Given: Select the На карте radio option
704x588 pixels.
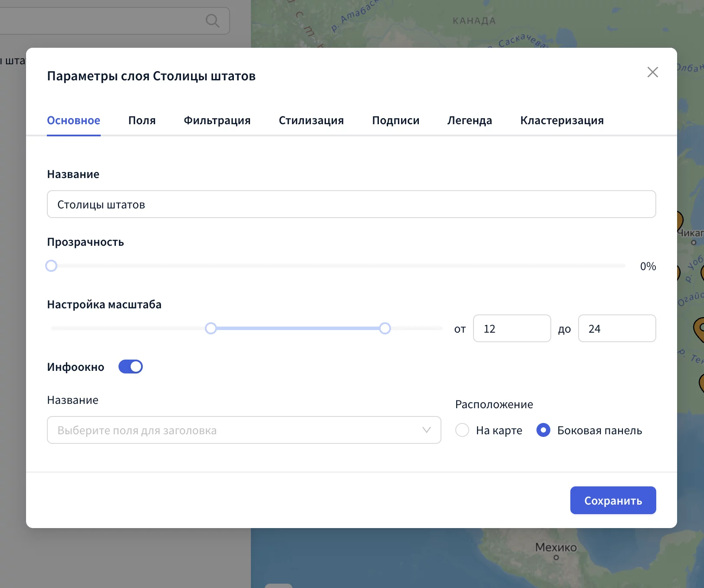Looking at the screenshot, I should [462, 430].
